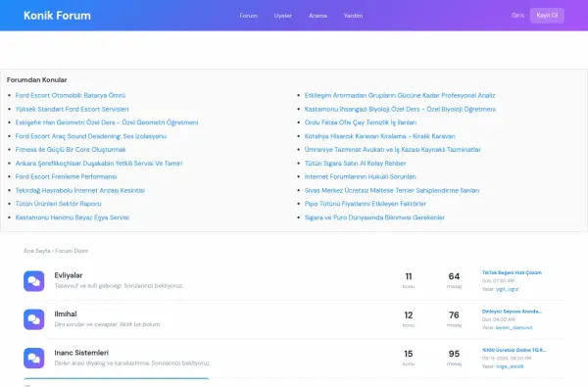Open last post TikTok Beğeni Hızlı Çözüm
Viewport: 588px width, 387px height.
[x=512, y=272]
